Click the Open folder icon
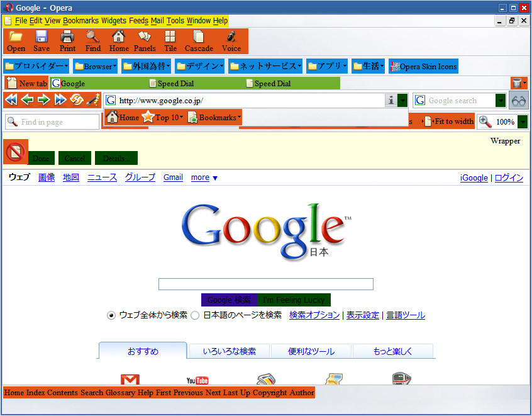The height and width of the screenshot is (416, 532). tap(16, 37)
